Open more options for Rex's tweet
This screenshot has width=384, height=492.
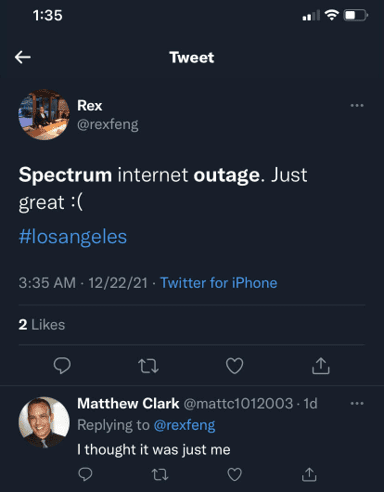pyautogui.click(x=357, y=106)
